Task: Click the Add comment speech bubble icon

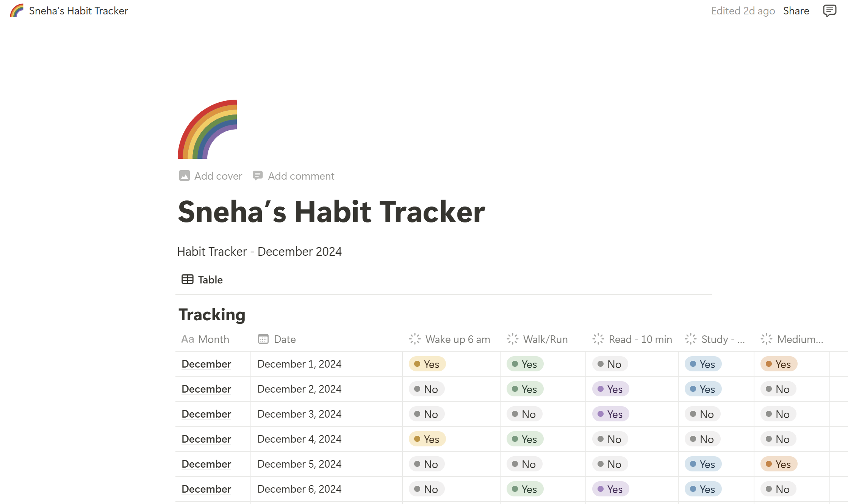Action: (258, 176)
